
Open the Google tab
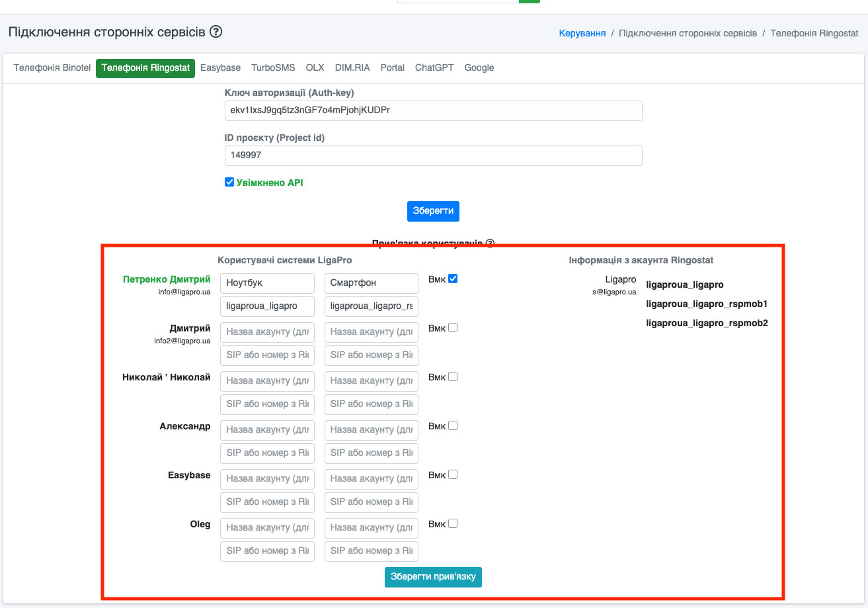click(x=479, y=68)
